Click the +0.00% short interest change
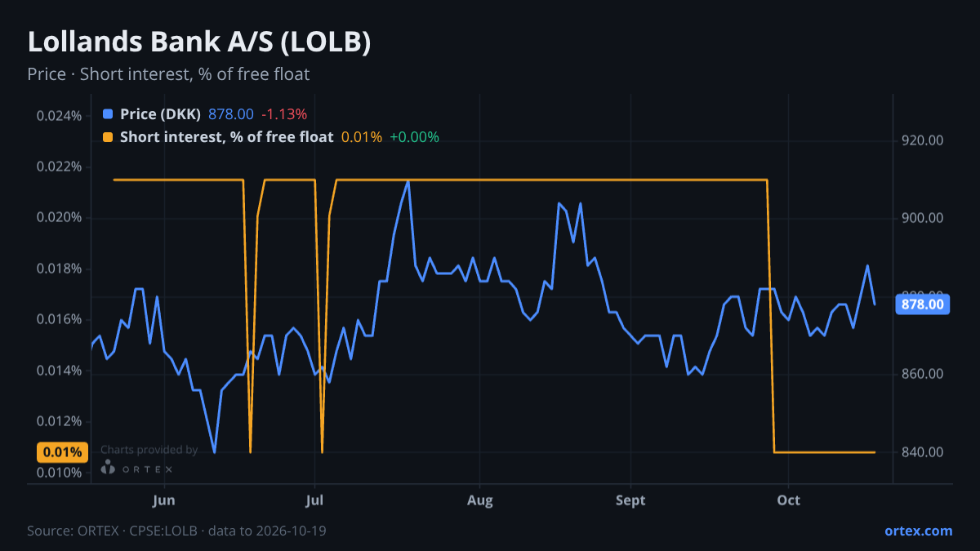This screenshot has height=551, width=980. pos(414,137)
